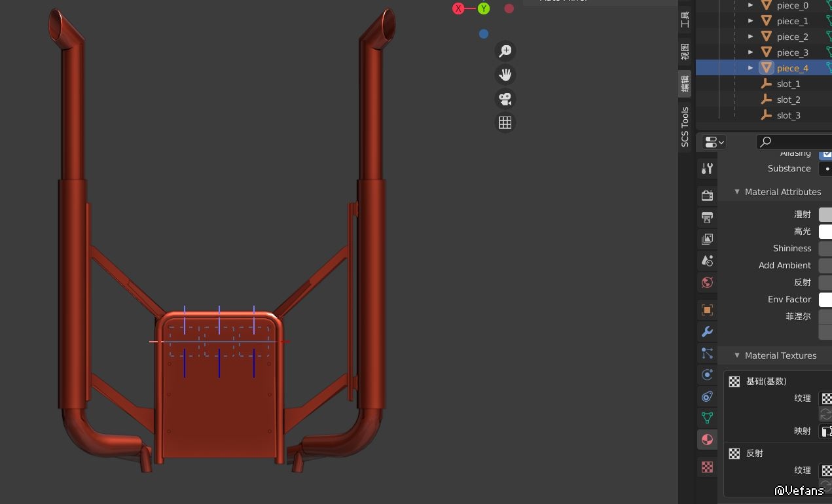Collapse the Material Attributes section
This screenshot has width=832, height=504.
point(737,192)
